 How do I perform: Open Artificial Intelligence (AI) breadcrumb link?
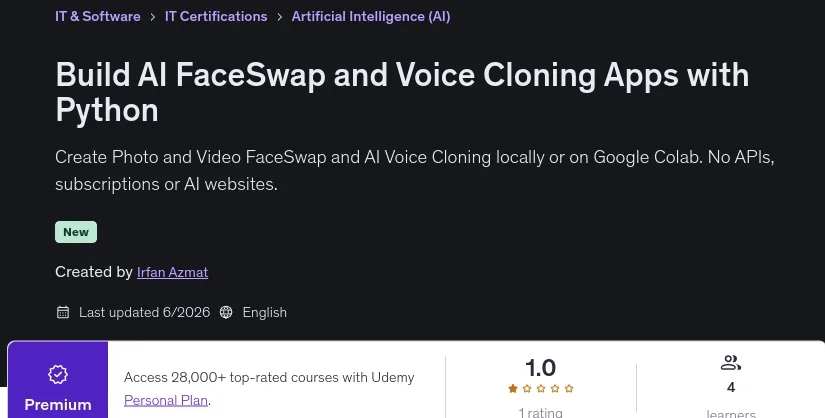(371, 16)
